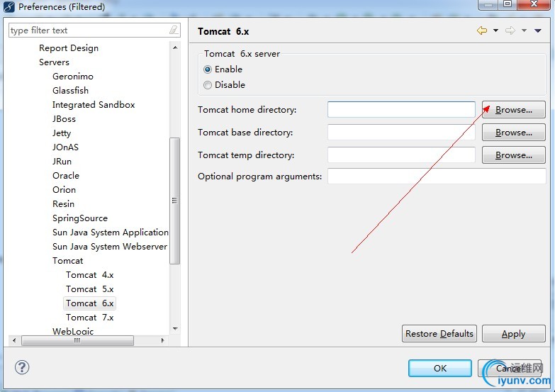Select the Servers tree node

[54, 62]
